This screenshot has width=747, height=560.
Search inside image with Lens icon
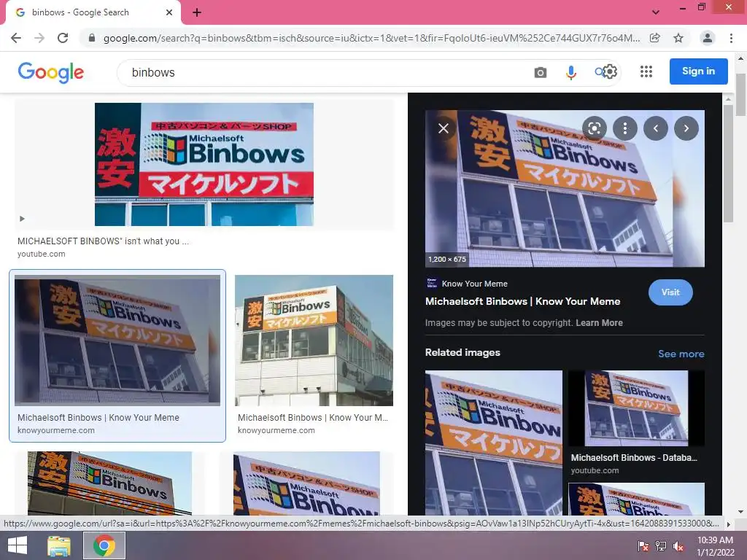click(594, 128)
